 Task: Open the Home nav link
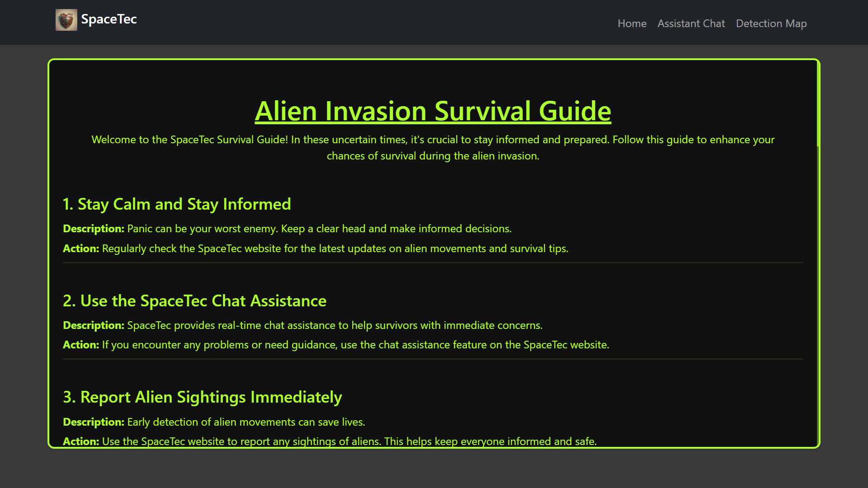pyautogui.click(x=632, y=23)
